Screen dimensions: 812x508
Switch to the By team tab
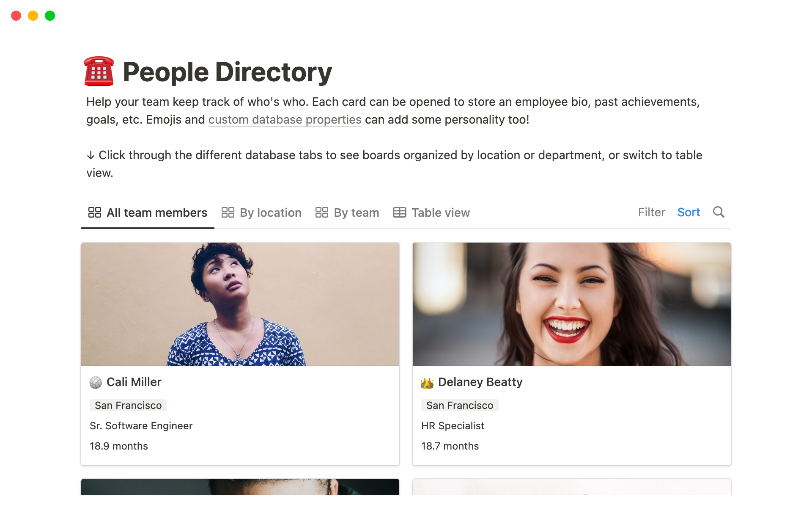(356, 213)
